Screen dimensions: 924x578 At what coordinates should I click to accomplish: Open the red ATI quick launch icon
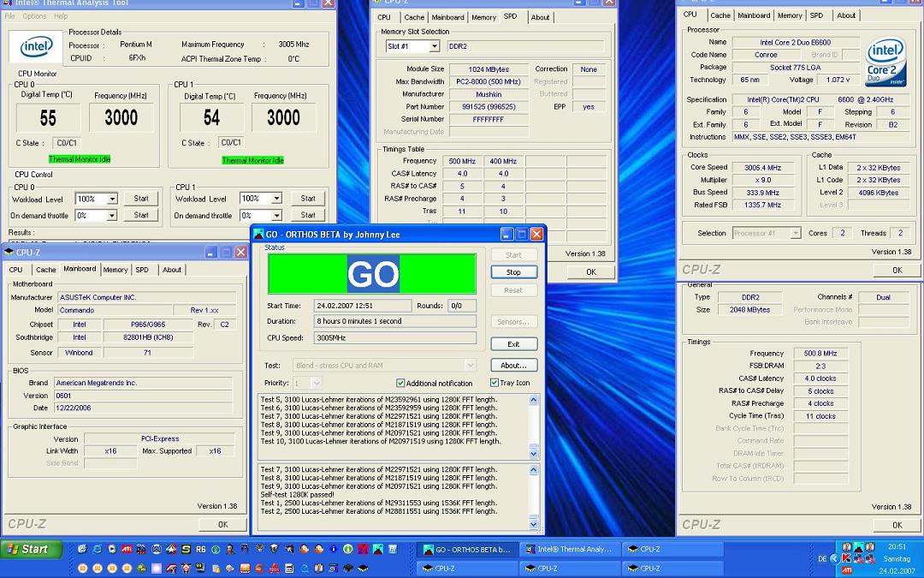coord(127,549)
